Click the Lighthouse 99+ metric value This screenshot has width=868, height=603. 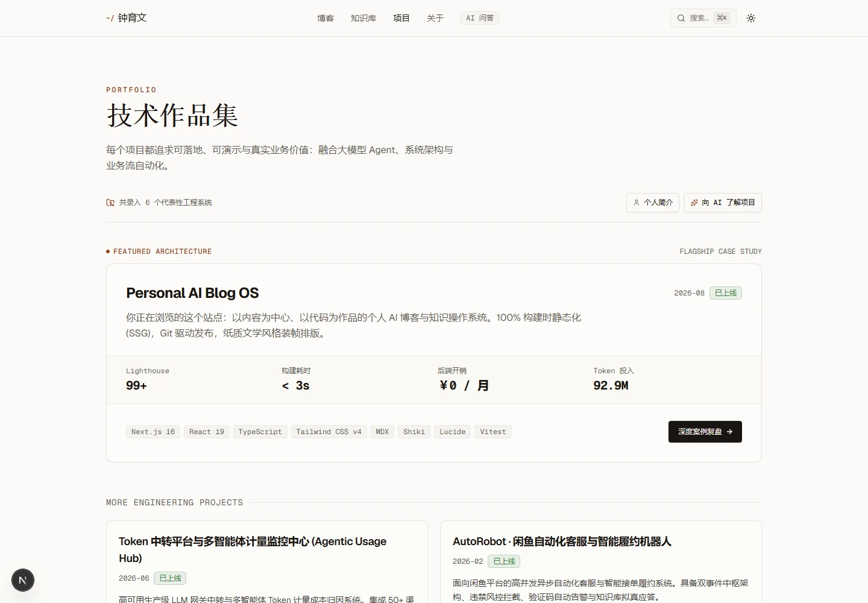[x=137, y=386]
